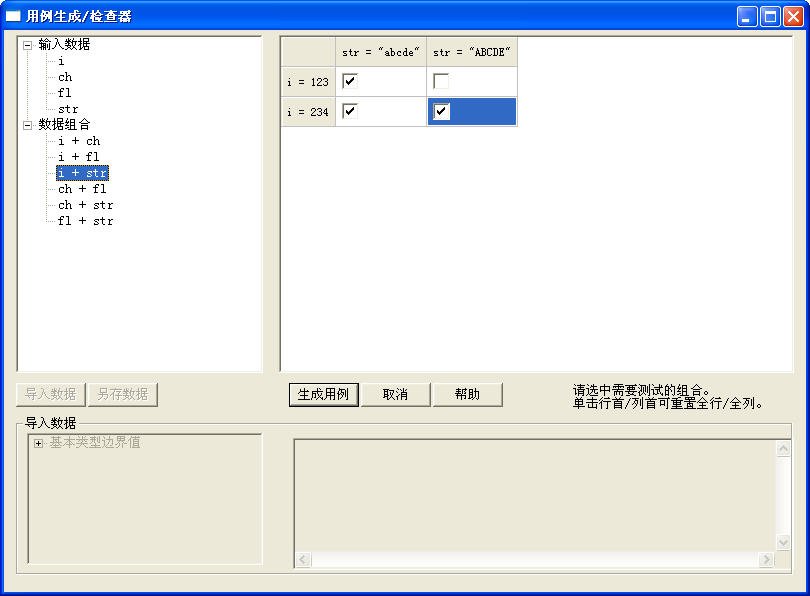
Task: Click column header str = "ABCDE"
Action: (x=472, y=52)
